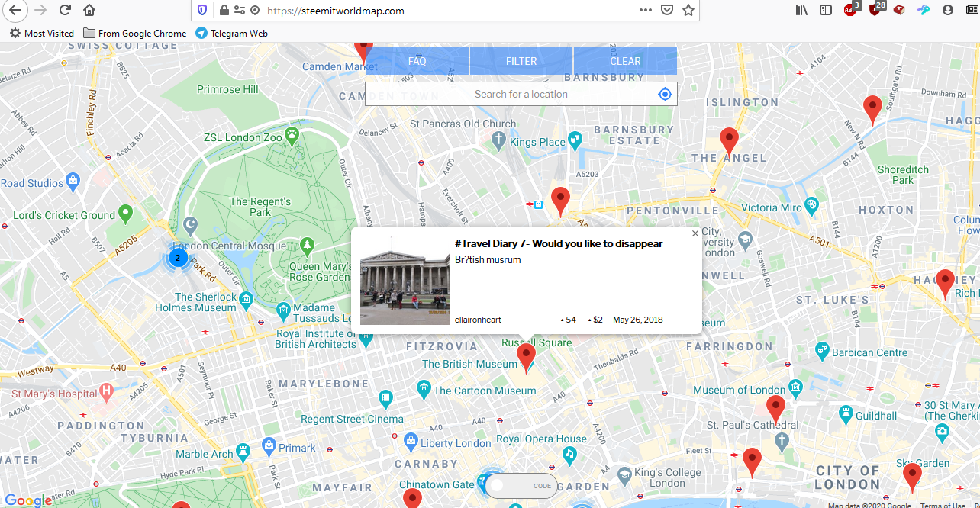Click The Sherlock Holmes Museum icon

click(247, 299)
